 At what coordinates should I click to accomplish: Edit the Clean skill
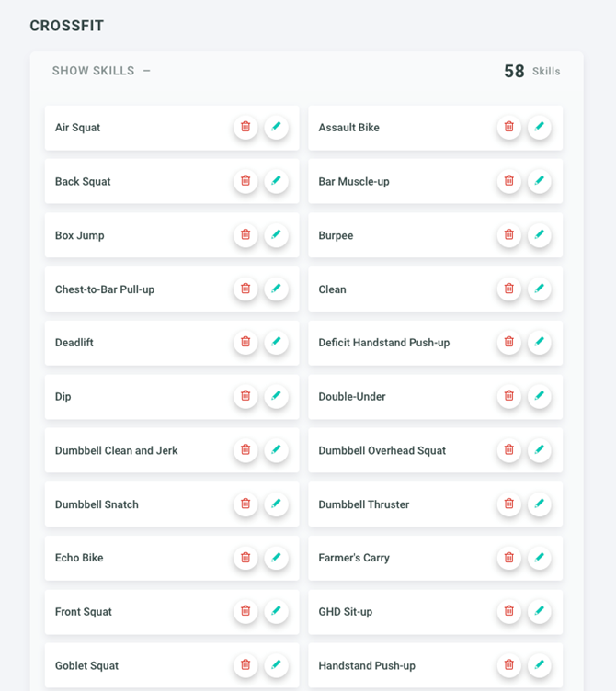(540, 289)
